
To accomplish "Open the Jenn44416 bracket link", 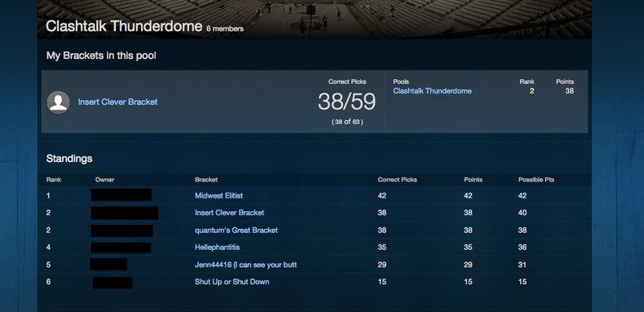I will 246,264.
